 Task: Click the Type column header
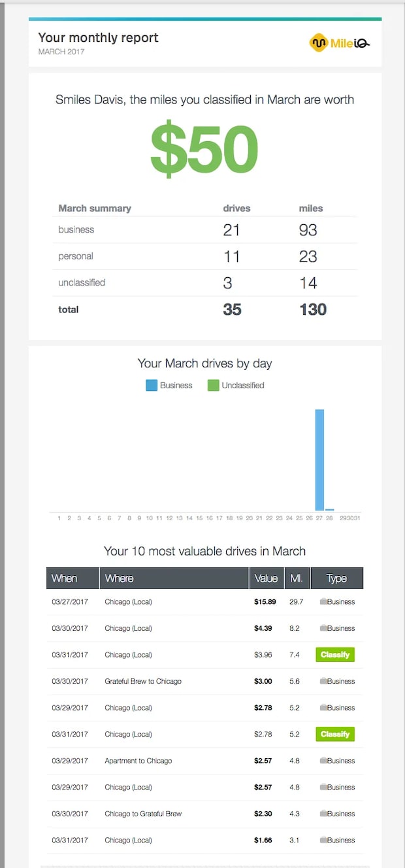[x=336, y=578]
